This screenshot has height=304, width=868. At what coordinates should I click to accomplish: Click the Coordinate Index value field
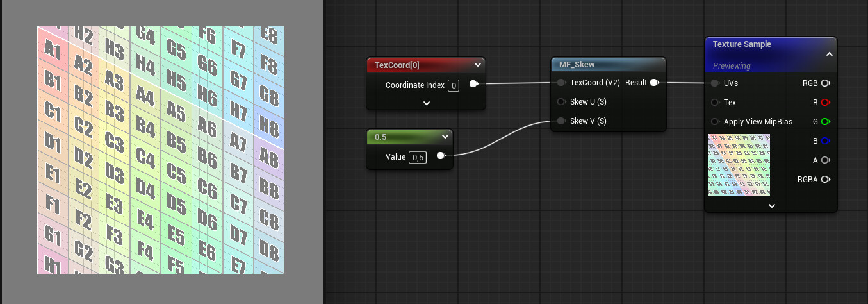(454, 85)
